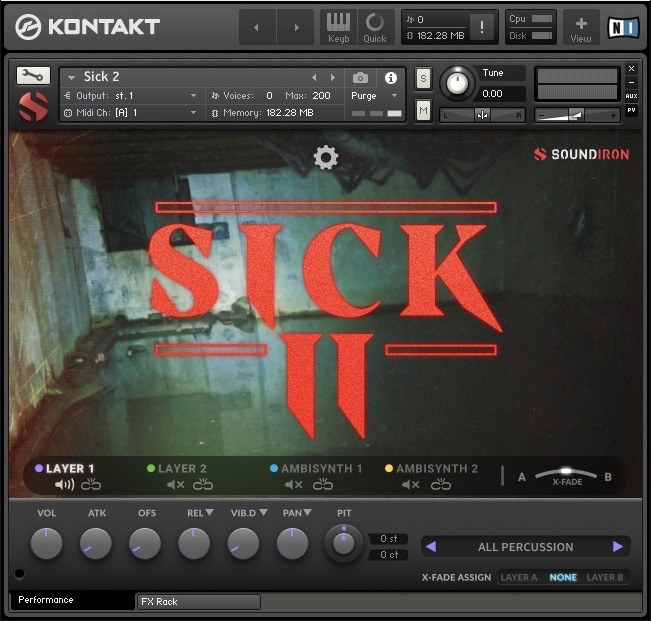Load the next instrument with the Sick 2 right arrow
This screenshot has width=651, height=621.
pyautogui.click(x=333, y=77)
